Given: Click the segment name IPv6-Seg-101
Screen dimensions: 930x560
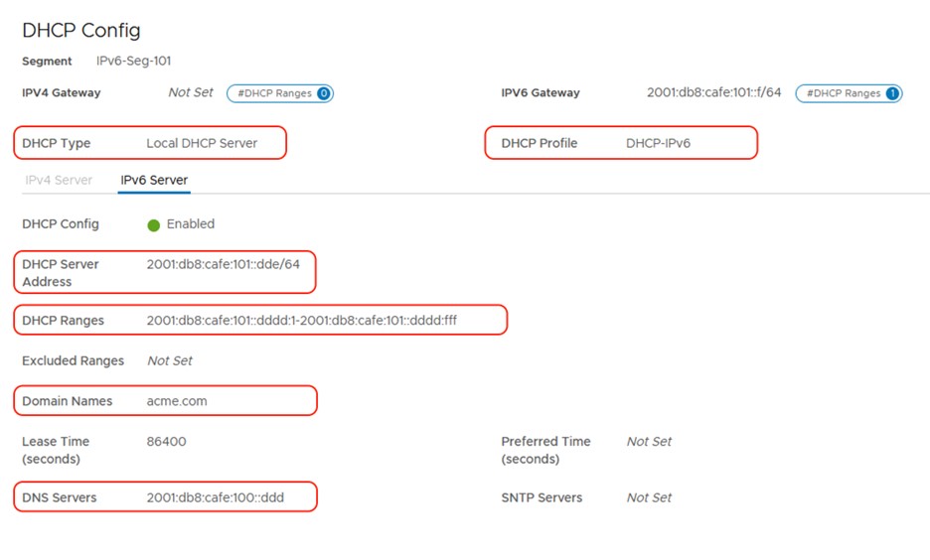Looking at the screenshot, I should pos(133,61).
